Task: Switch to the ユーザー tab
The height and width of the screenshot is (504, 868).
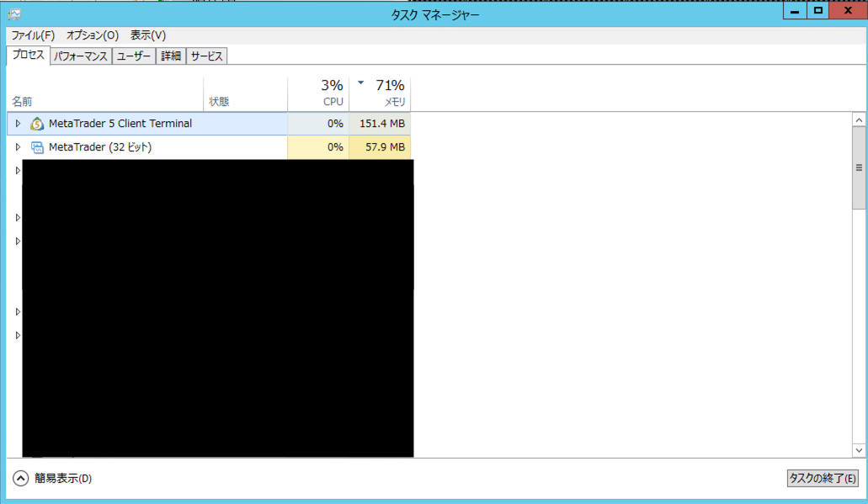Action: pos(134,56)
